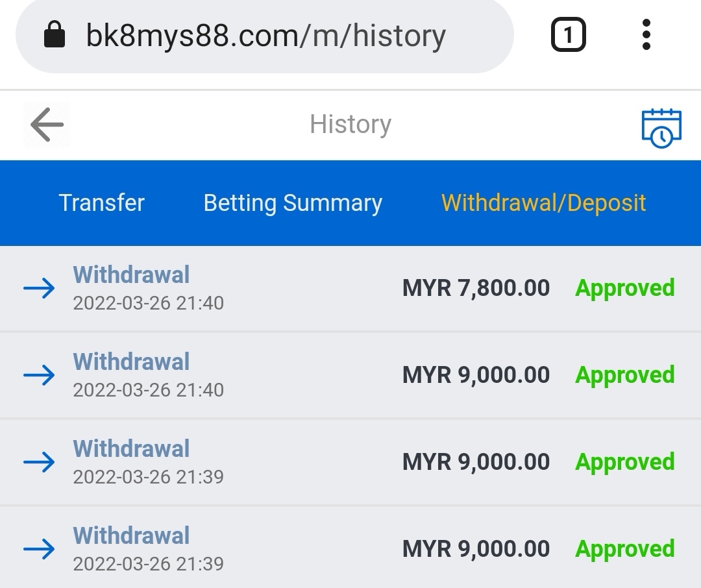Image resolution: width=701 pixels, height=588 pixels.
Task: Open the calendar date filter icon
Action: point(661,127)
